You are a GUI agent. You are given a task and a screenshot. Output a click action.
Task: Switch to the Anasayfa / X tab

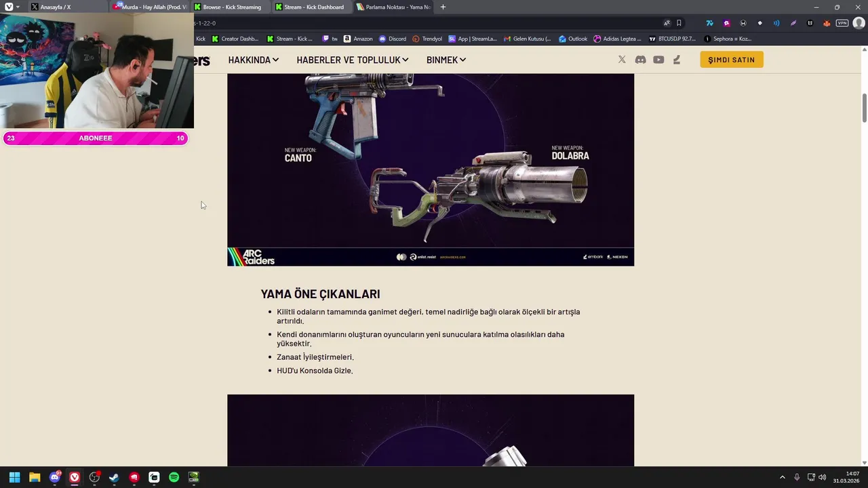tap(66, 7)
